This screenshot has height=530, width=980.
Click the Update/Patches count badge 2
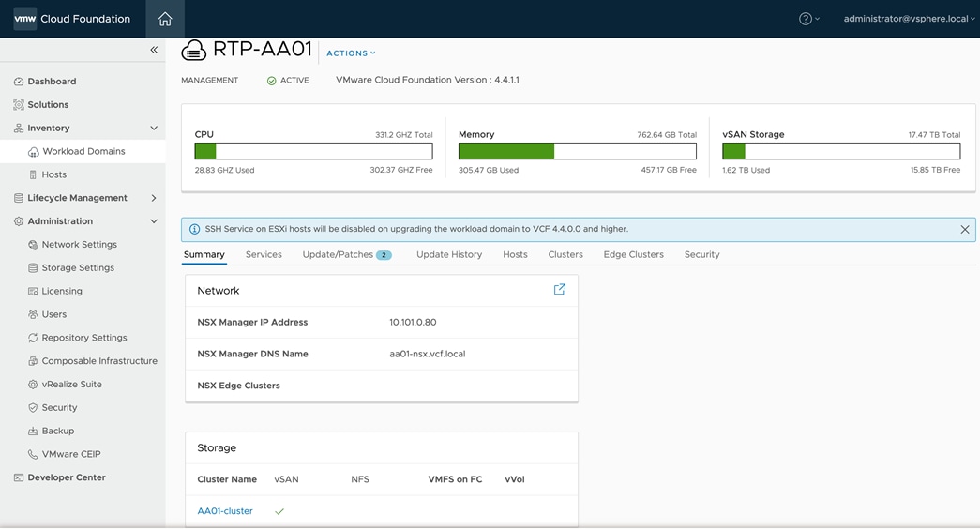tap(384, 255)
